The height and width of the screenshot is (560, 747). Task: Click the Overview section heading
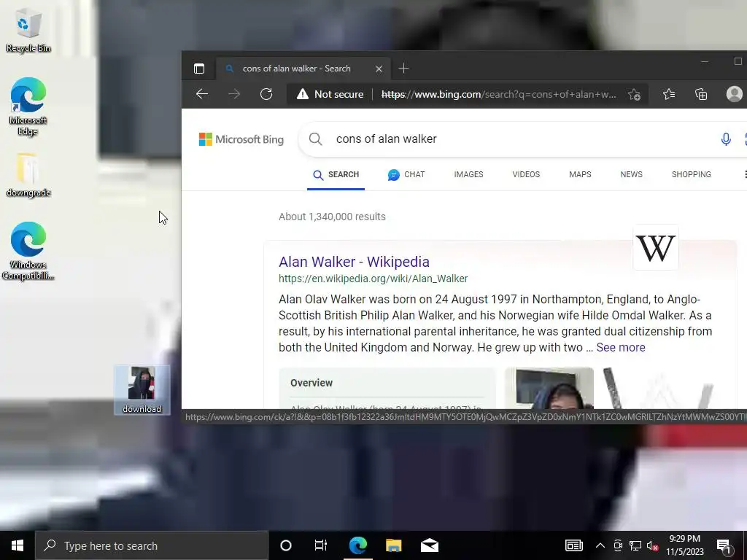(311, 383)
